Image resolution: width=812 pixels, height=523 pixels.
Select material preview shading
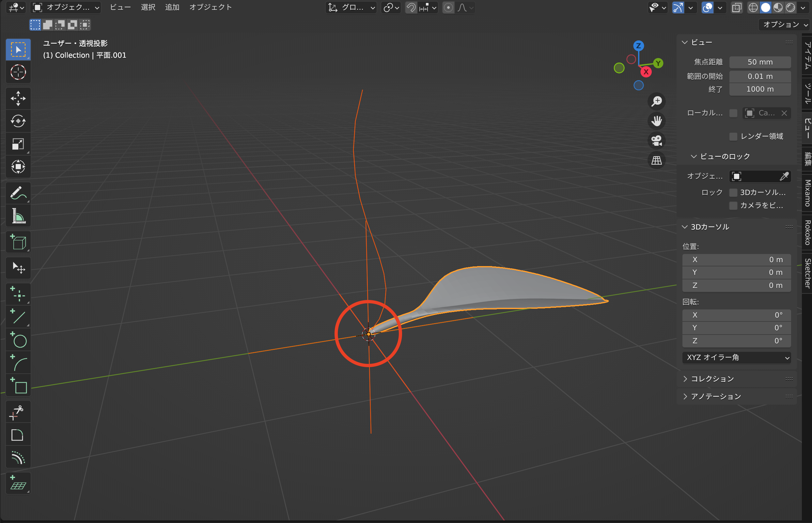[x=778, y=7]
